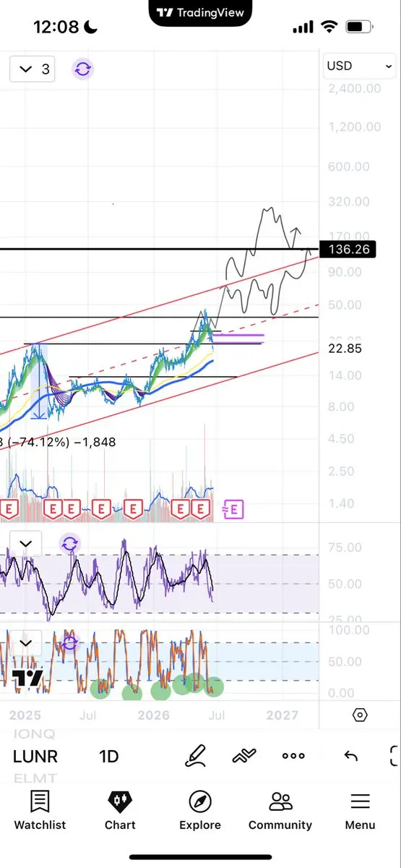The width and height of the screenshot is (401, 868).
Task: Tap the 2025 label on the time axis
Action: (25, 715)
